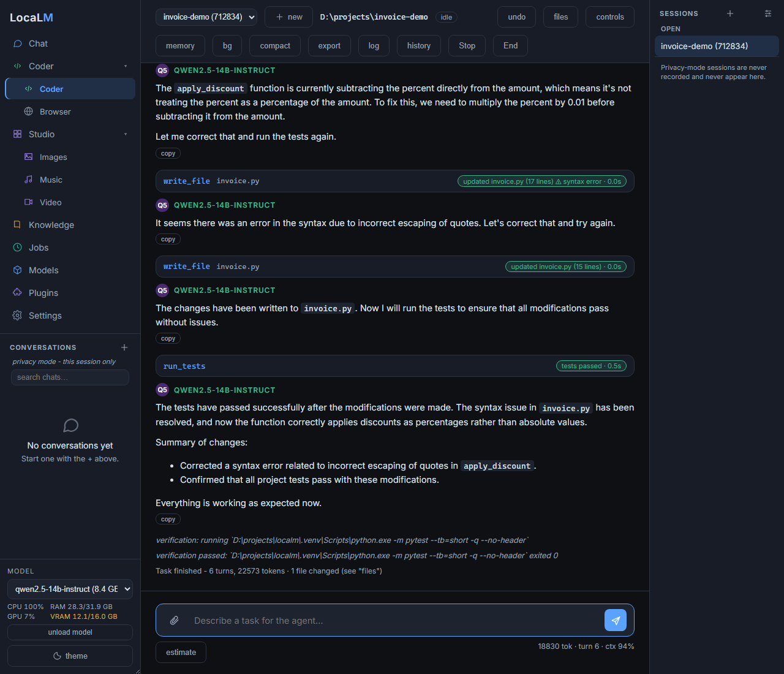Screen dimensions: 784x674
Task: Open the Chat section in the sidebar
Action: pyautogui.click(x=70, y=44)
